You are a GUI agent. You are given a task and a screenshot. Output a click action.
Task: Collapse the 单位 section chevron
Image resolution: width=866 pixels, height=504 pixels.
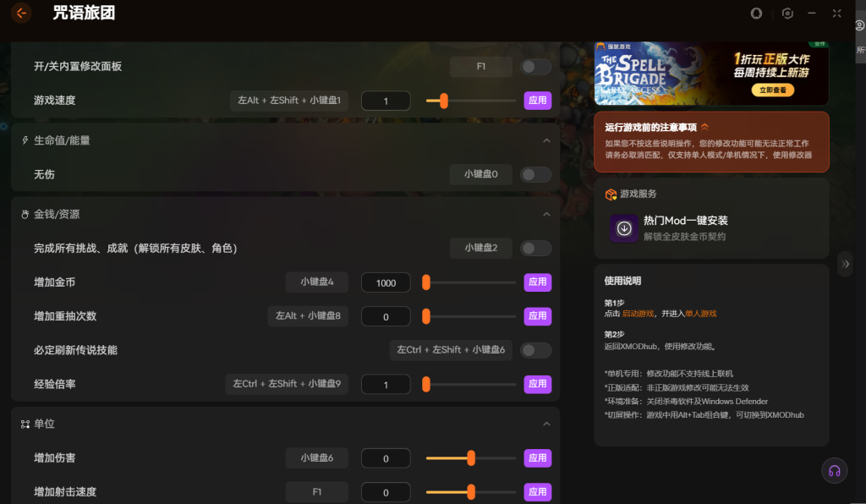[x=546, y=424]
